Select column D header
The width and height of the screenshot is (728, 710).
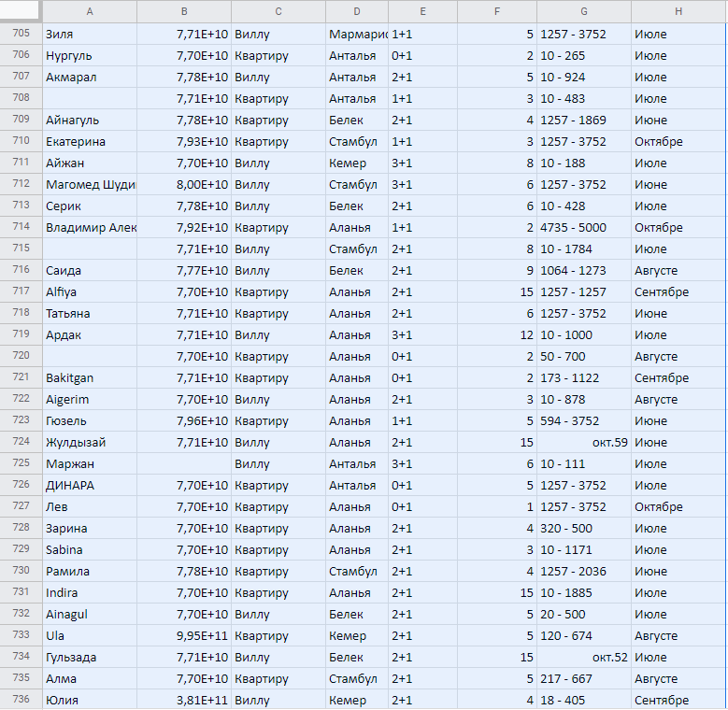click(x=356, y=11)
